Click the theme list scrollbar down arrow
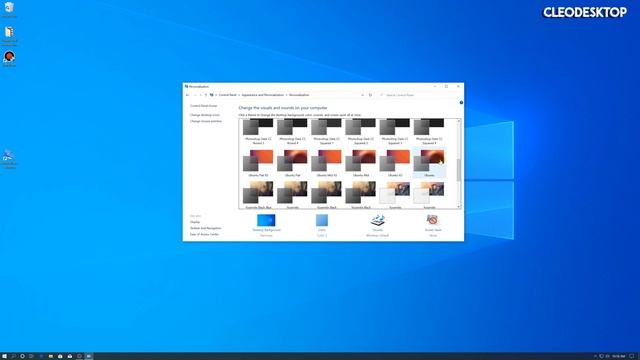 point(459,207)
